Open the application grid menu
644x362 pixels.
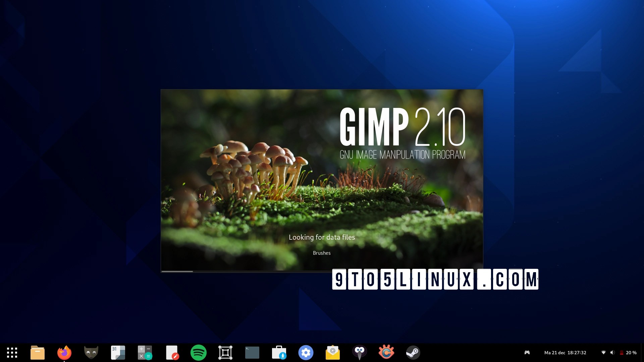tap(12, 352)
